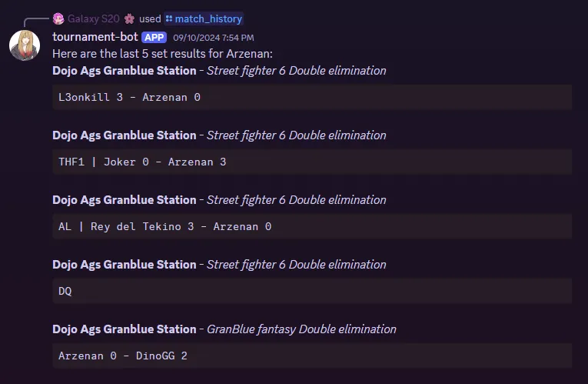Click the second Street fighter 6 Double elimination text
Image resolution: width=588 pixels, height=384 pixels.
pyautogui.click(x=296, y=135)
